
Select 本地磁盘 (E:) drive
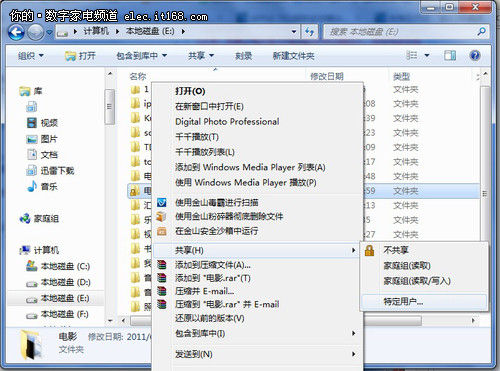coord(58,298)
